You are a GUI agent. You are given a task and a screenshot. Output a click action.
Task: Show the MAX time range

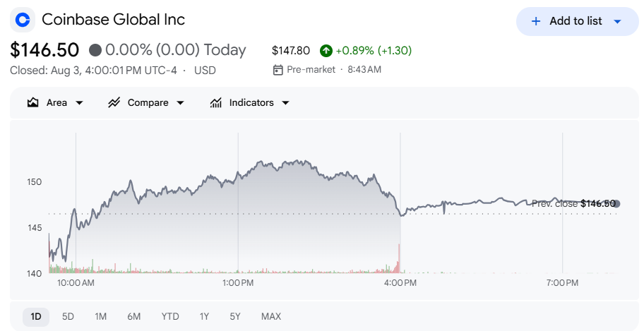tap(271, 317)
